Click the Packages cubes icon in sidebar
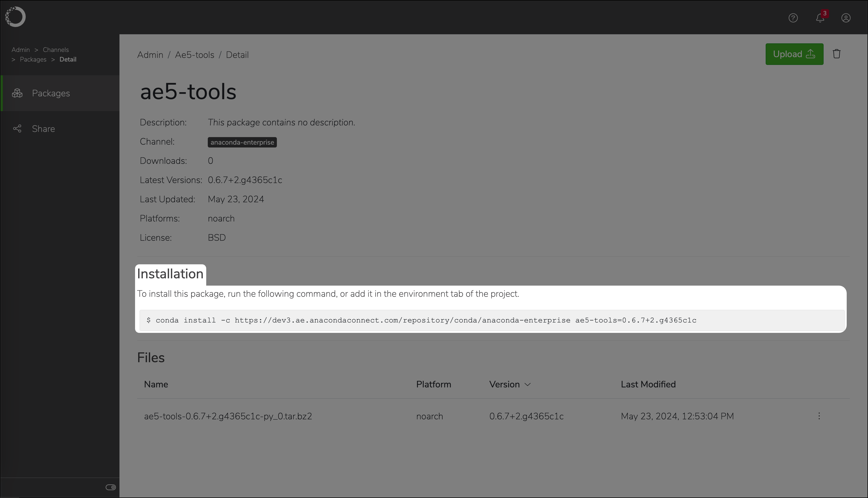This screenshot has height=498, width=868. [17, 93]
